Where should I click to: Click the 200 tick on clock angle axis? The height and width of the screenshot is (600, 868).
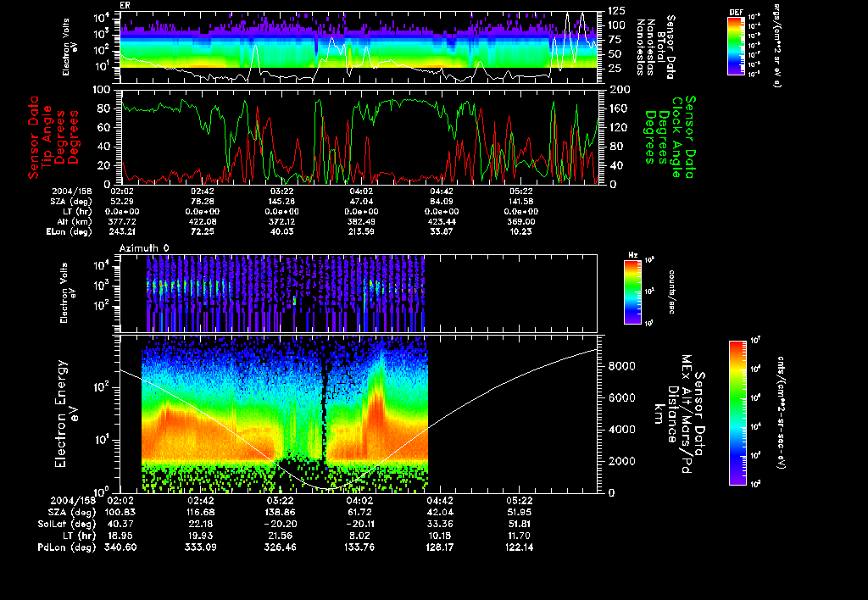click(618, 90)
